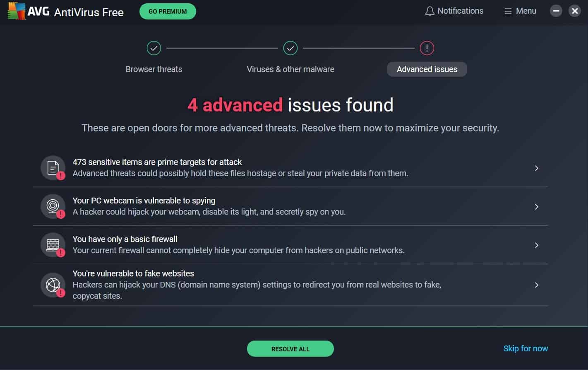Open the Notifications bell icon
This screenshot has height=370, width=588.
(x=430, y=11)
